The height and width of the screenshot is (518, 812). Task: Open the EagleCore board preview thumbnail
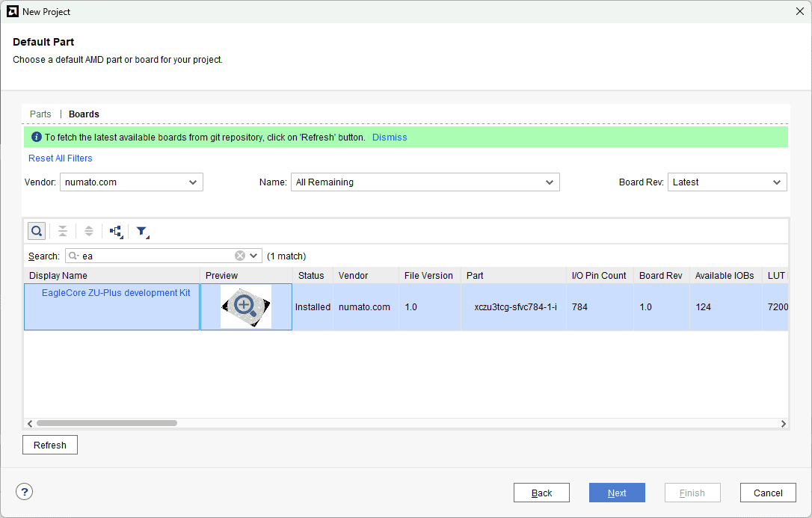(245, 306)
